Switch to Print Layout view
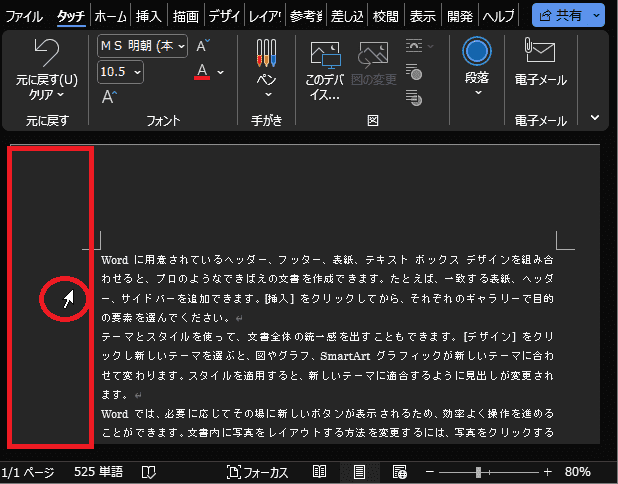This screenshot has height=484, width=618. pyautogui.click(x=359, y=472)
